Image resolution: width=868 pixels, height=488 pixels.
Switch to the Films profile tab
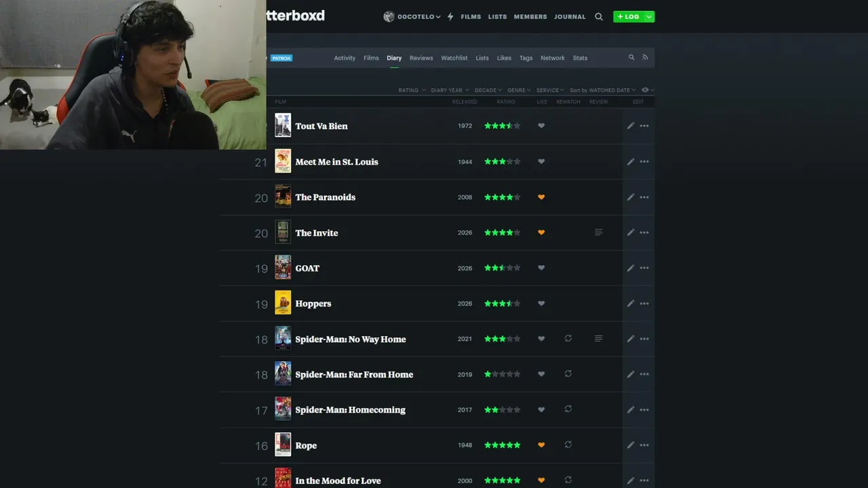click(371, 58)
